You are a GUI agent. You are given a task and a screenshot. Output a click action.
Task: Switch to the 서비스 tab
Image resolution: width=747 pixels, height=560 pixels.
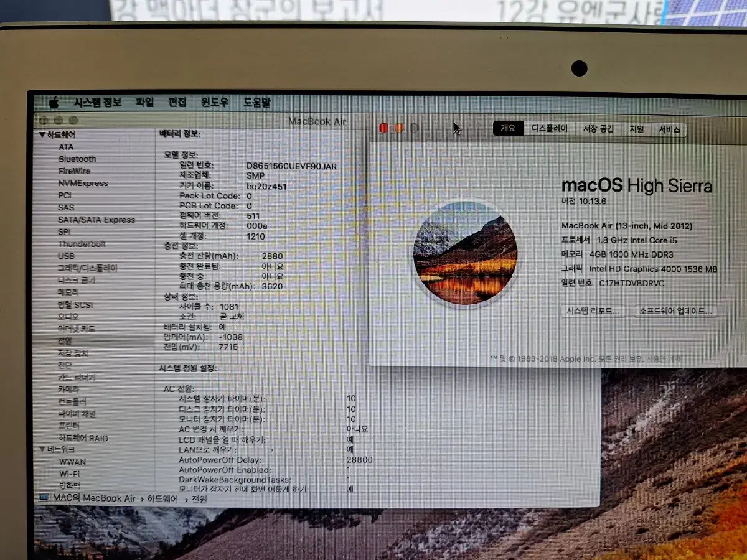coord(669,129)
